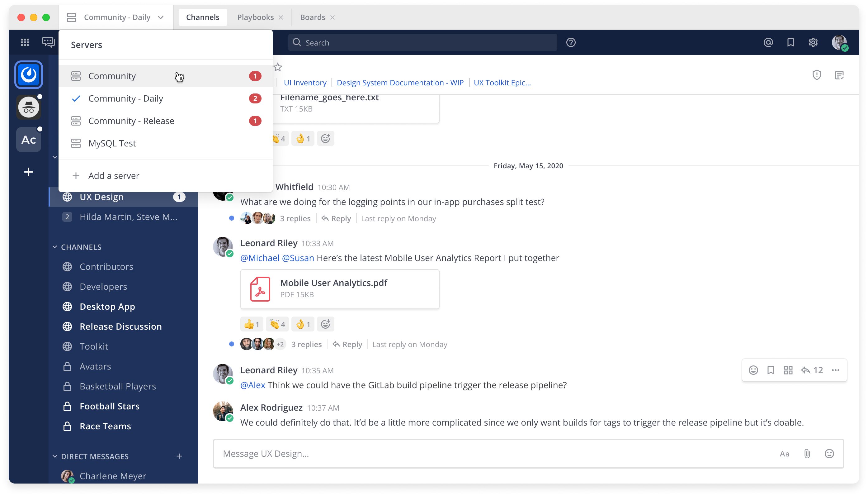Click the settings gear icon in top toolbar
Image resolution: width=868 pixels, height=496 pixels.
(x=813, y=42)
